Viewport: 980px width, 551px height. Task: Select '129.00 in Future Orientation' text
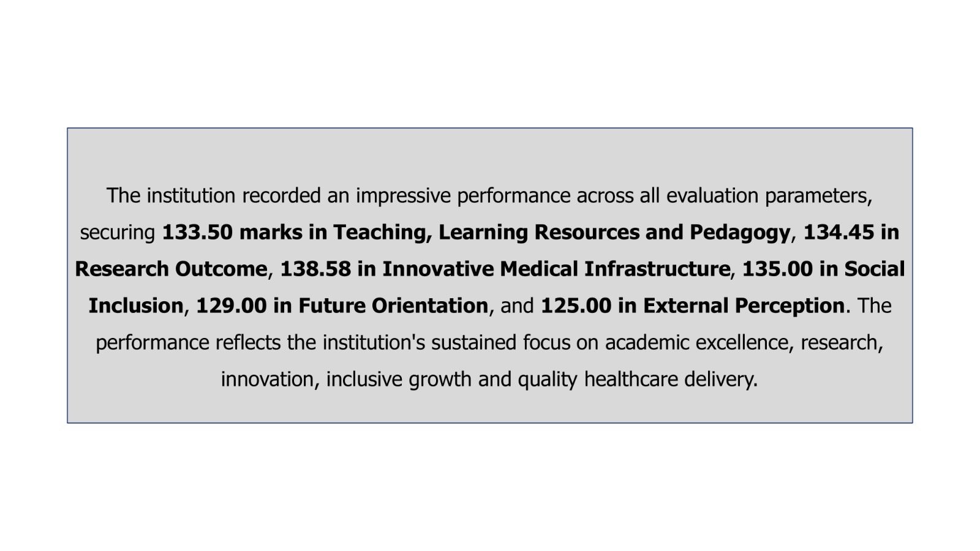[x=342, y=305]
